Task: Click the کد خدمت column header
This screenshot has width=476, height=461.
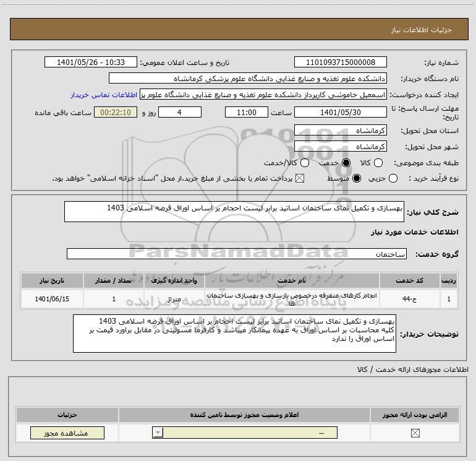Action: [409, 280]
